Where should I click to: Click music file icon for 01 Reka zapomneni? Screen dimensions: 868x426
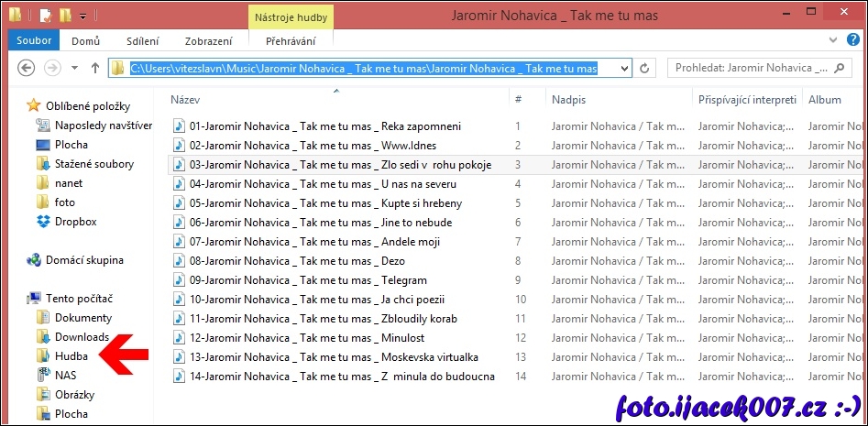pyautogui.click(x=180, y=126)
